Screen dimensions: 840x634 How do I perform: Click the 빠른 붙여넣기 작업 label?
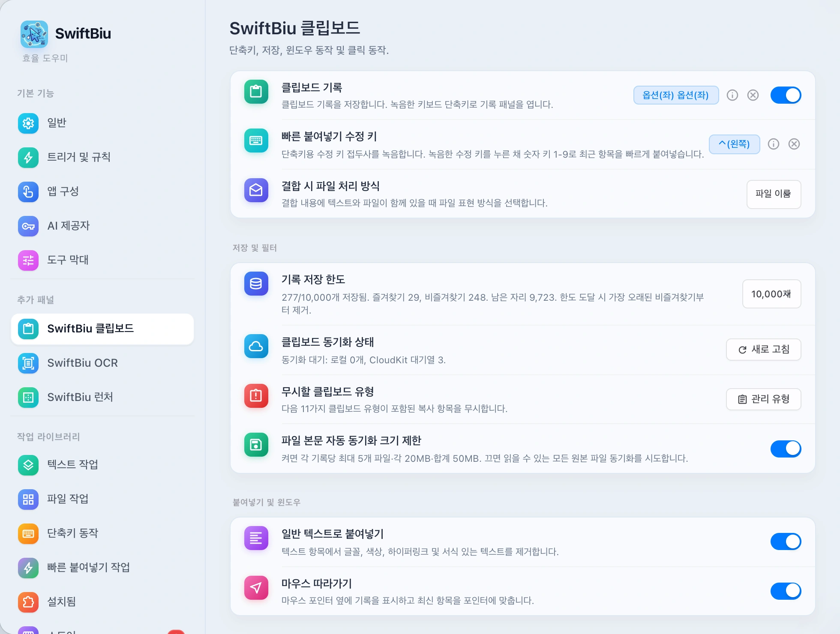tap(88, 568)
